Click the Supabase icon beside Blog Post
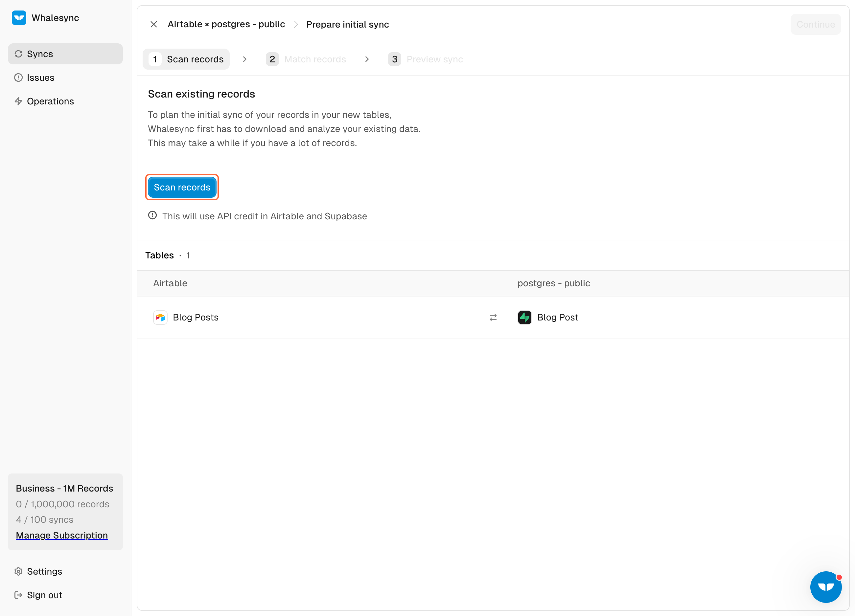This screenshot has width=855, height=616. 525,318
